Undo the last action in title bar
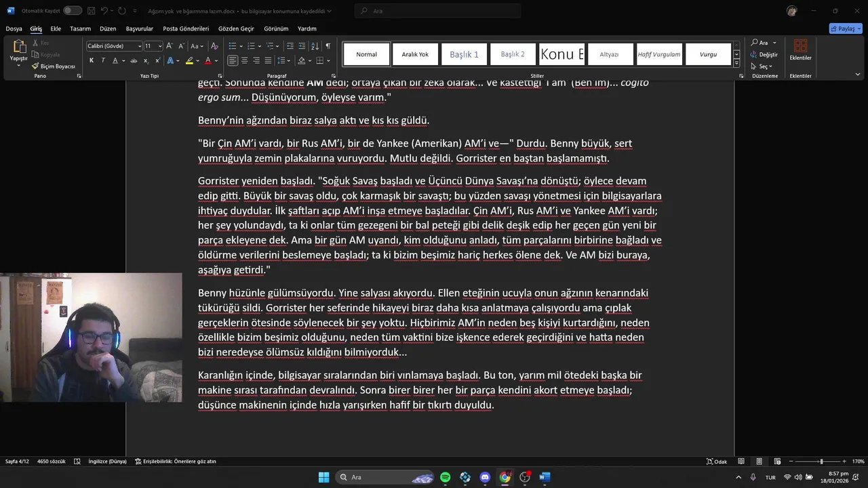The width and height of the screenshot is (868, 488). tap(104, 11)
